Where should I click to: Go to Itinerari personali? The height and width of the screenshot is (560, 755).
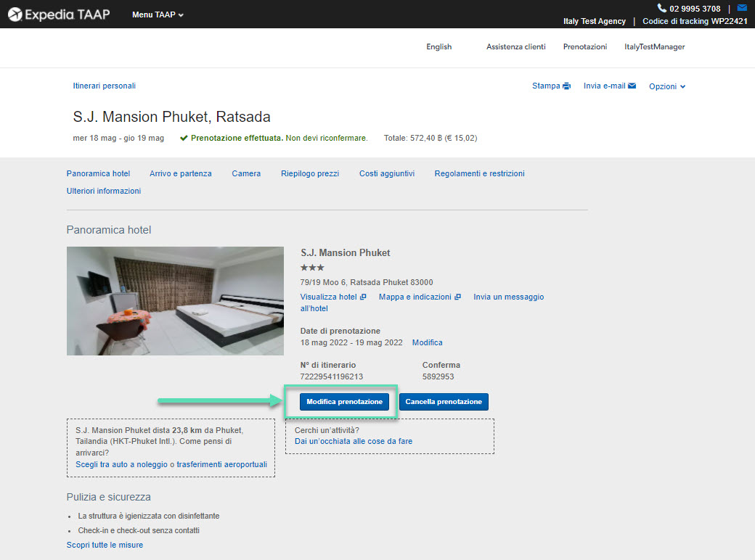click(104, 86)
